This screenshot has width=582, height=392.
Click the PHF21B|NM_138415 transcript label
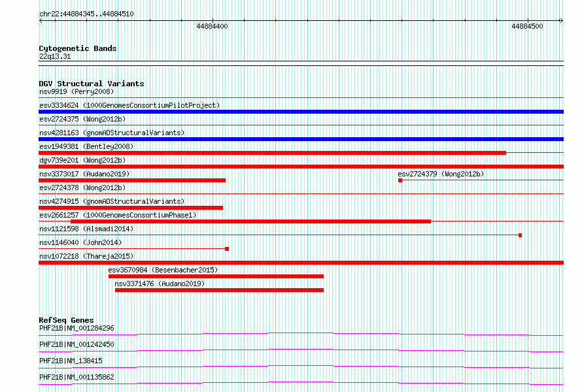click(71, 361)
